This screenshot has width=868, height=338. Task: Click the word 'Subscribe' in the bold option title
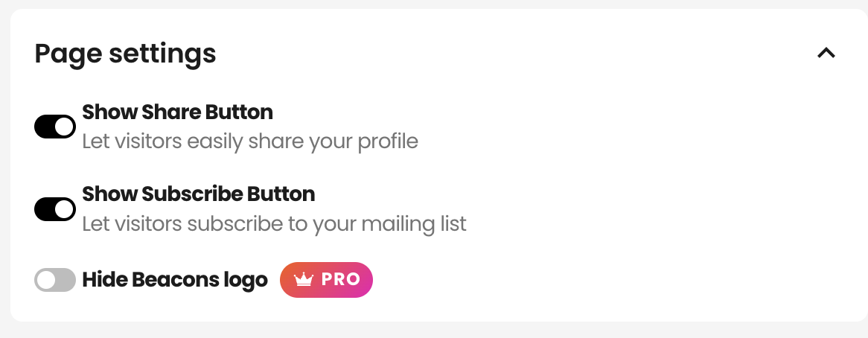pyautogui.click(x=191, y=194)
